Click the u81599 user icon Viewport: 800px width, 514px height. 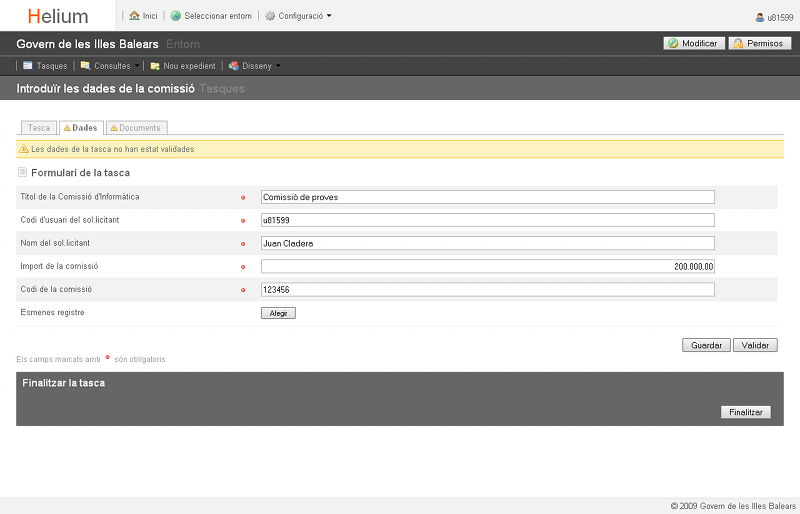coord(760,17)
